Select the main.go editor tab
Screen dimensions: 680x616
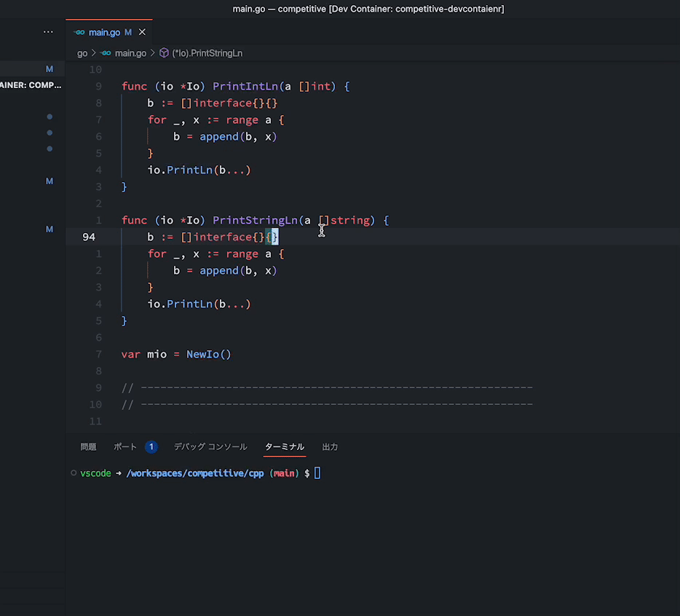click(x=106, y=32)
